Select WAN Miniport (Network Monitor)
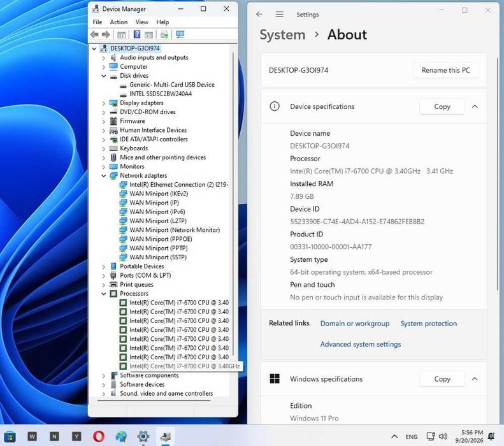The image size is (504, 446). pyautogui.click(x=175, y=230)
